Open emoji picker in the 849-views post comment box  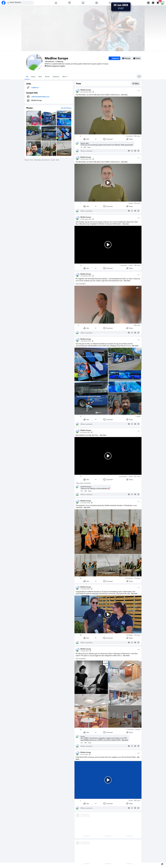(x=132, y=151)
